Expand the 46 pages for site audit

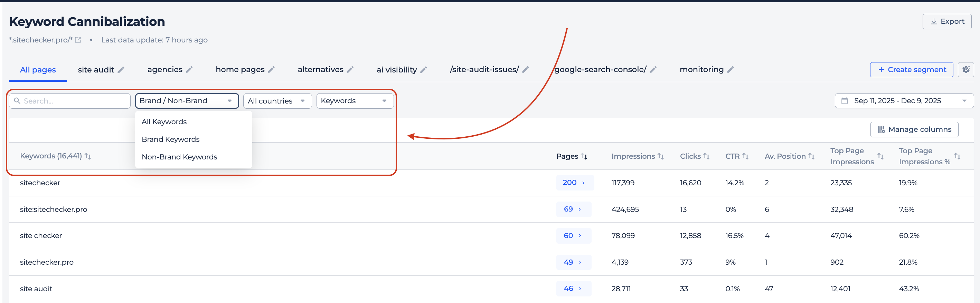pyautogui.click(x=573, y=289)
